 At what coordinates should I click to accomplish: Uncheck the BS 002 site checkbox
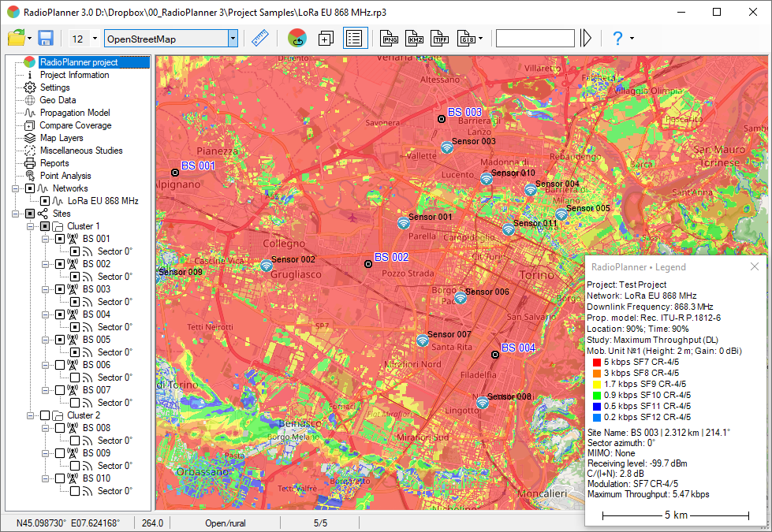coord(60,264)
